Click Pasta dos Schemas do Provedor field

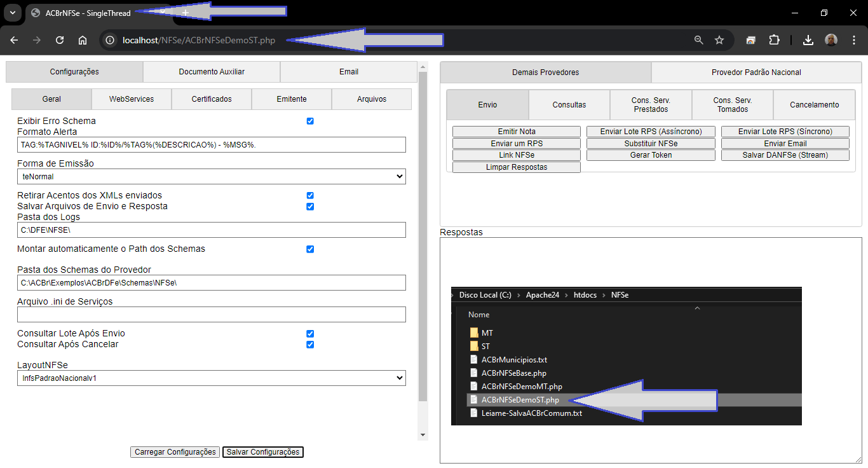212,282
